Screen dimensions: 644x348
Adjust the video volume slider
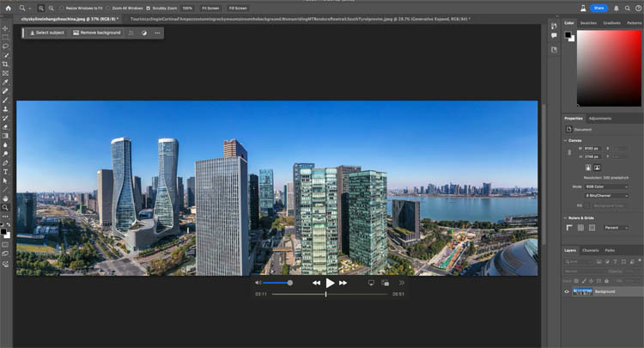click(276, 283)
